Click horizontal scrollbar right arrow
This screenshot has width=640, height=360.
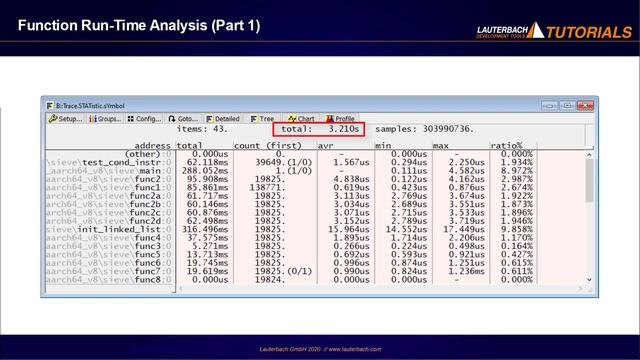(x=580, y=288)
